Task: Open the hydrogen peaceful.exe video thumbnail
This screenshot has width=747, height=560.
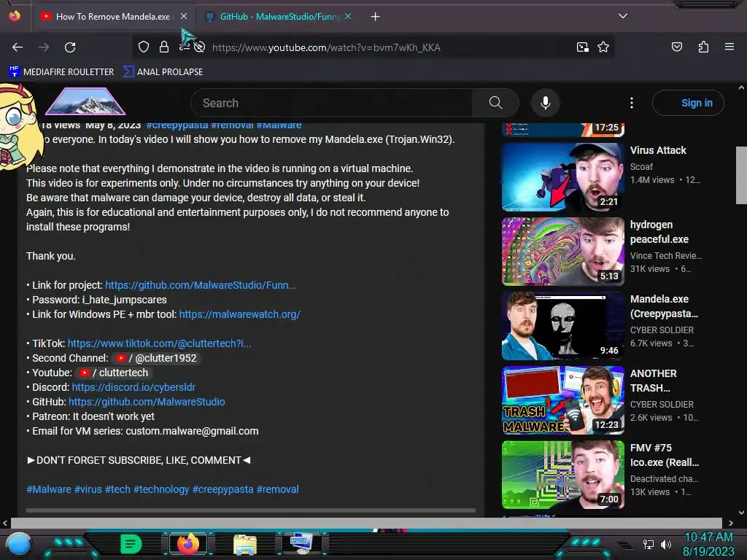Action: 562,252
